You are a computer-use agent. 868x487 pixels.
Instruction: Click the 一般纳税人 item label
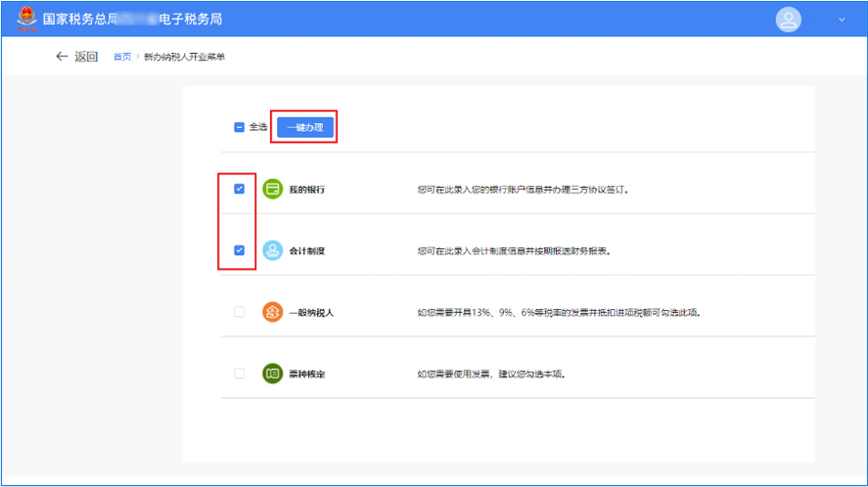click(x=311, y=312)
